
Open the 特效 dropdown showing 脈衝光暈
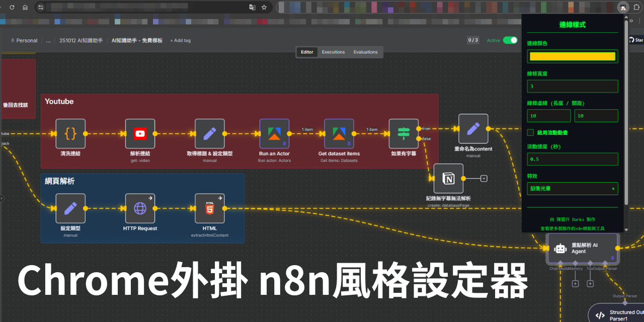pos(572,188)
